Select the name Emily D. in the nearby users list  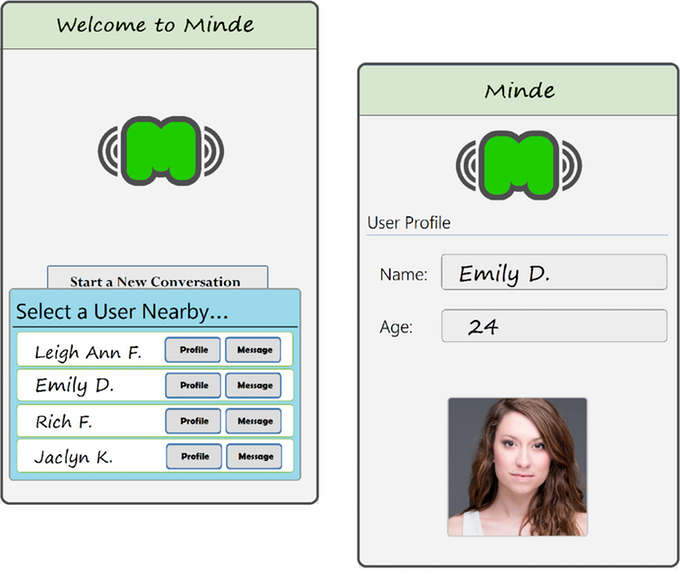tap(75, 385)
